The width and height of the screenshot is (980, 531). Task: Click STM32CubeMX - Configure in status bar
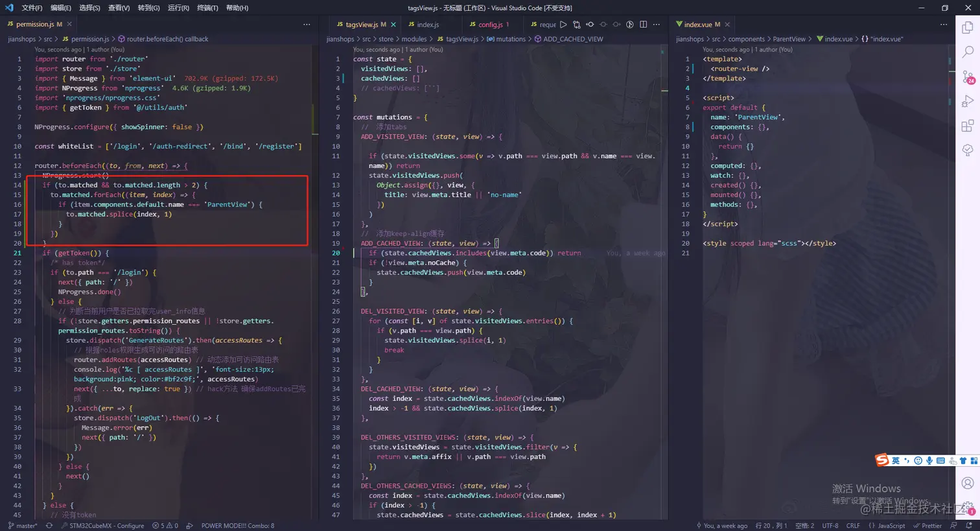102,526
